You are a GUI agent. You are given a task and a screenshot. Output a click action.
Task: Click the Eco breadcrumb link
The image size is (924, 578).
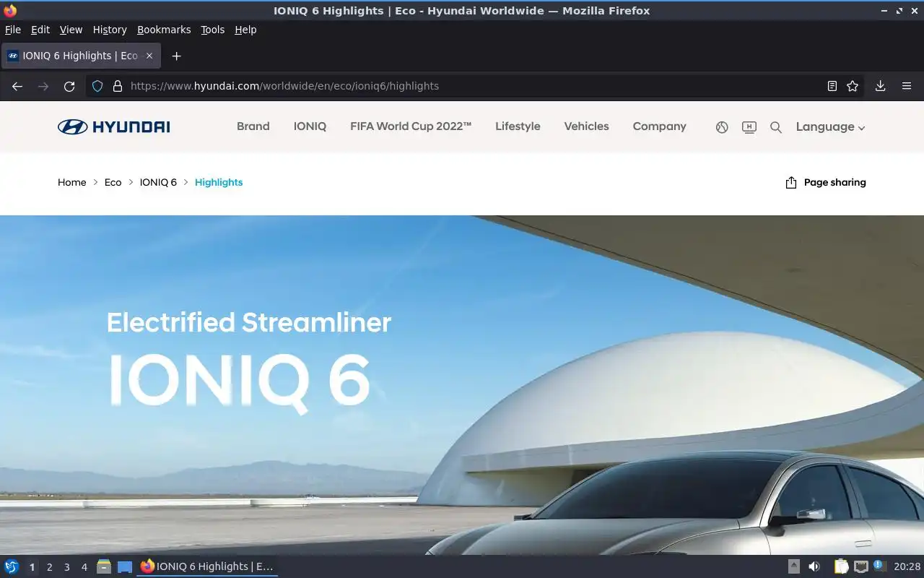pos(113,183)
